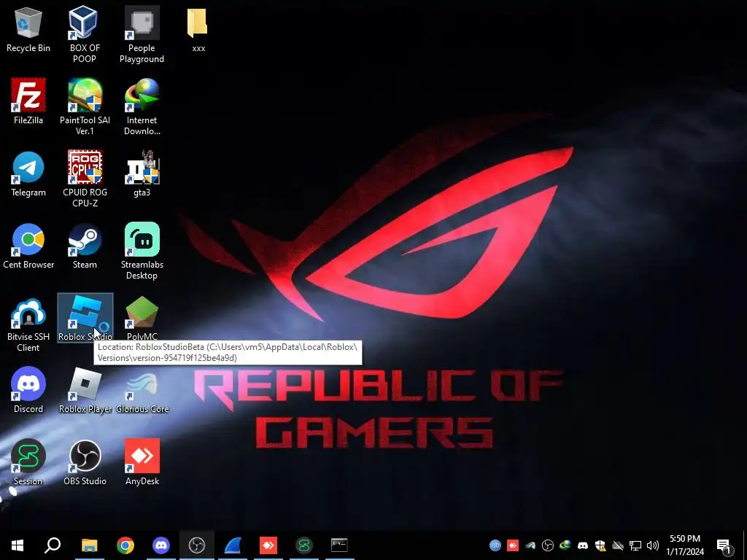Select the Streamlabs Desktop shortcut
747x560 pixels.
142,252
